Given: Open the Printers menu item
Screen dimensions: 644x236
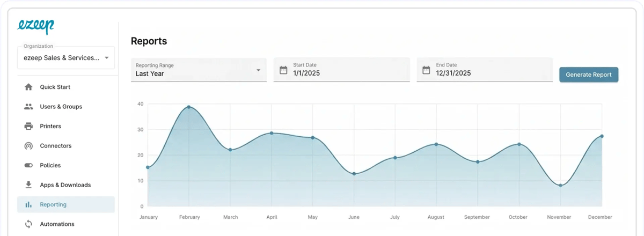Looking at the screenshot, I should 50,126.
